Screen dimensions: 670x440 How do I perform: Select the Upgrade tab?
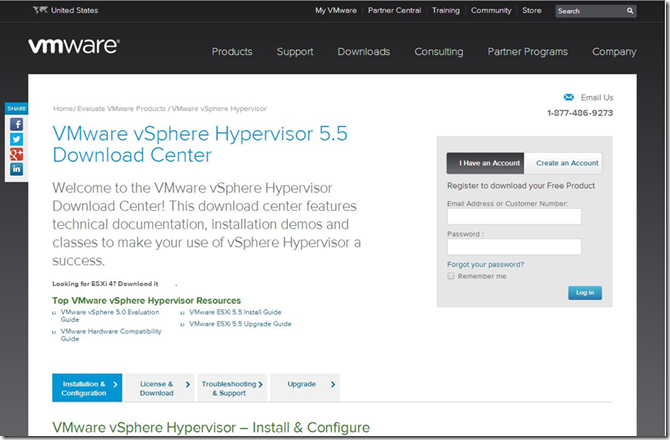305,388
